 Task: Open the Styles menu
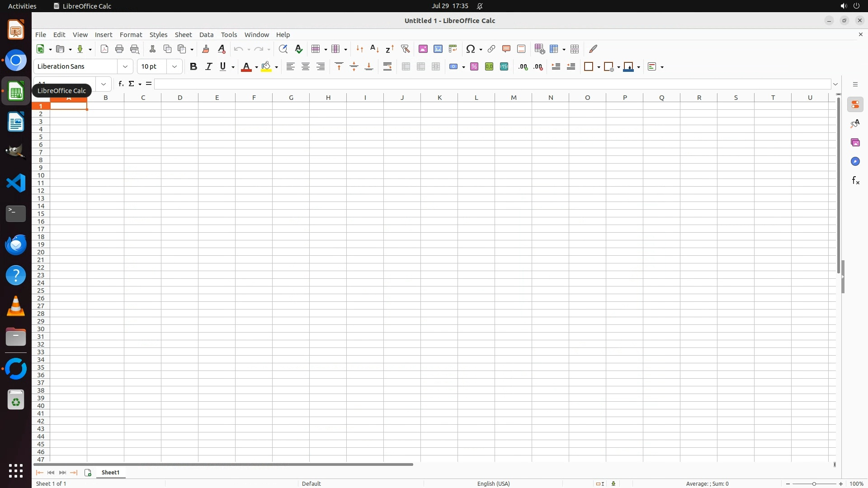click(x=158, y=35)
